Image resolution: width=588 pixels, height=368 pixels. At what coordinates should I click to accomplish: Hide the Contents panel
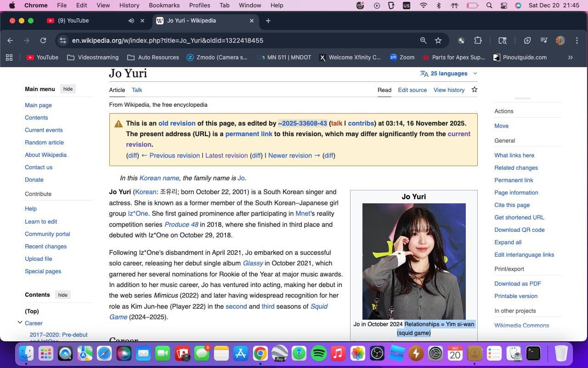click(62, 295)
